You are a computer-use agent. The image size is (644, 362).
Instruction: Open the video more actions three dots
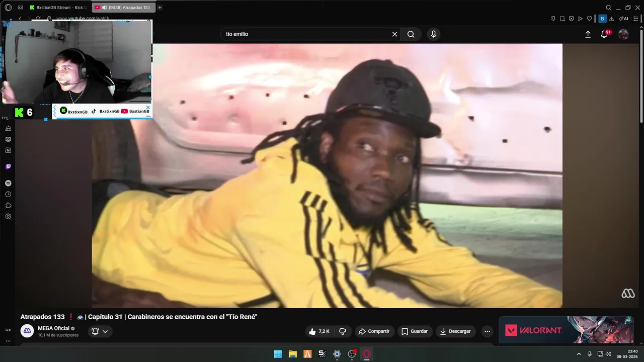[487, 331]
